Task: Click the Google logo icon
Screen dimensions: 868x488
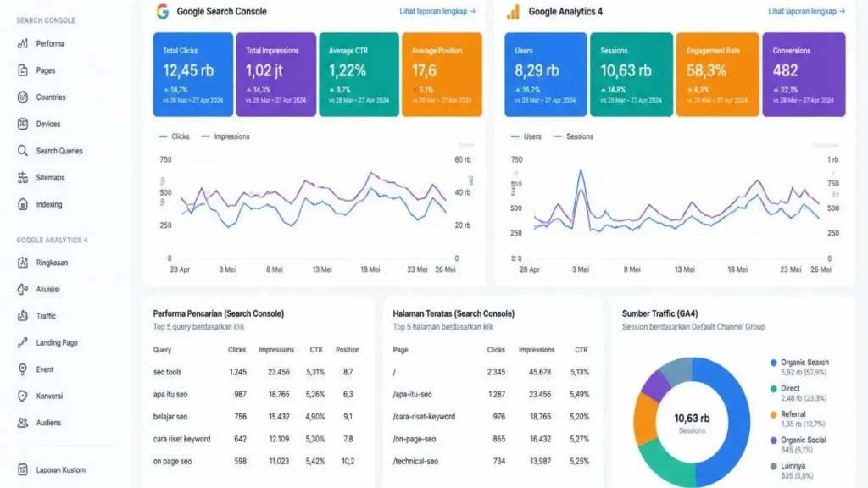Action: tap(162, 11)
